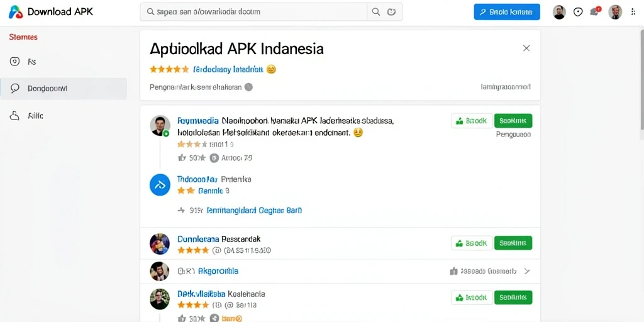The image size is (644, 322).
Task: Click the gray round icon before the orange text
Action: click(214, 318)
